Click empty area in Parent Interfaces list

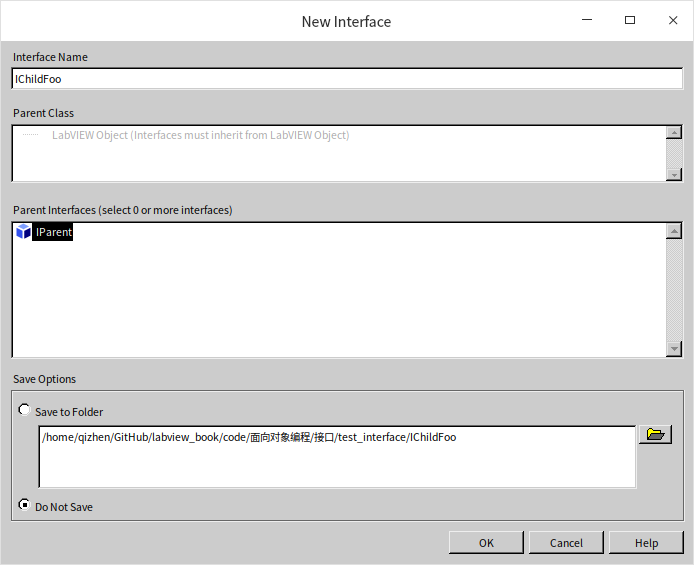pyautogui.click(x=340, y=300)
